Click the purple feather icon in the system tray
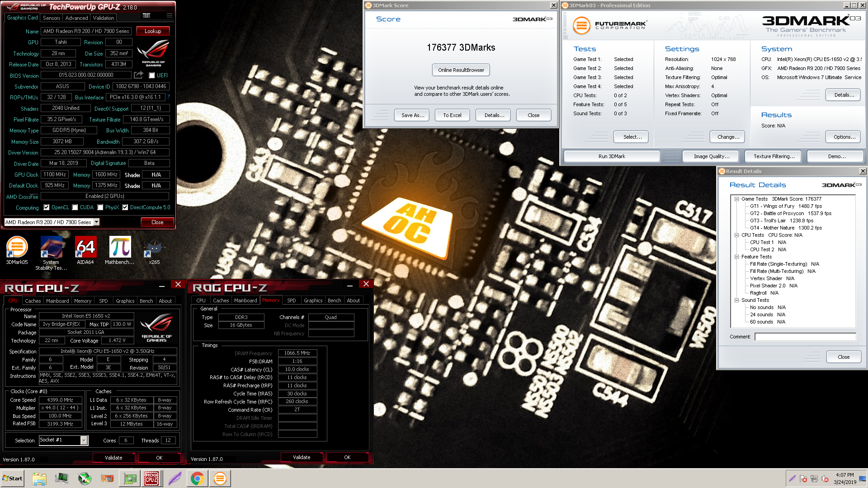 (x=792, y=479)
